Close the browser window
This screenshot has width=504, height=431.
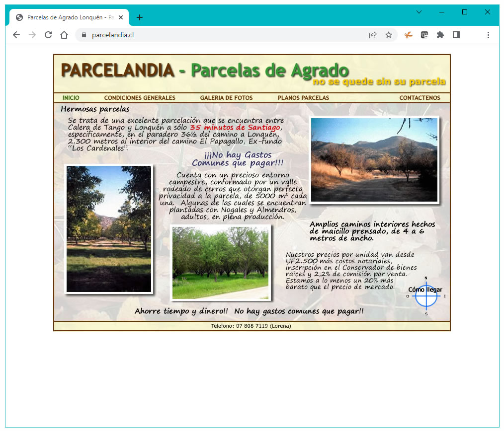coord(487,12)
